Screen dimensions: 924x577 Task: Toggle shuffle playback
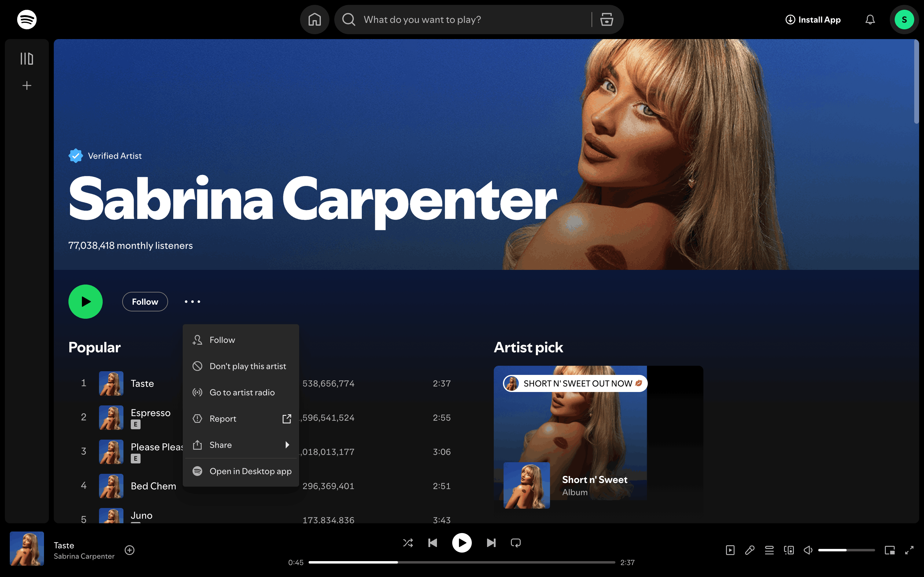408,543
